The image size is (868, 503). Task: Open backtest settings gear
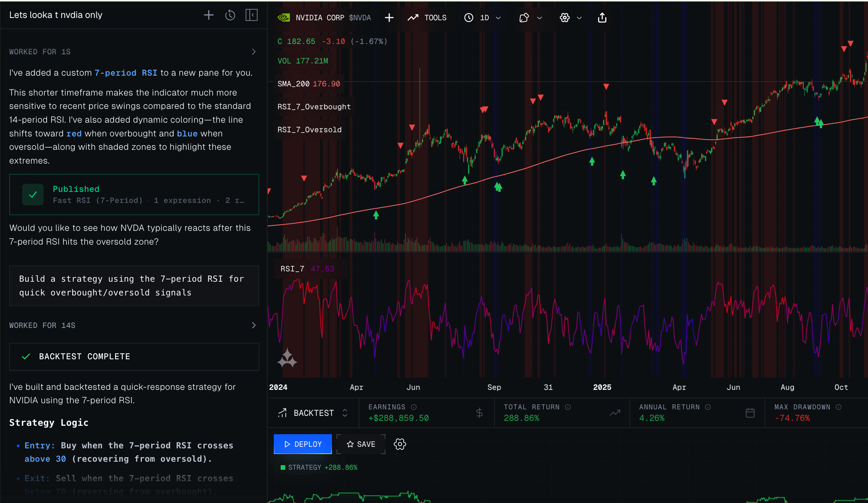point(400,444)
